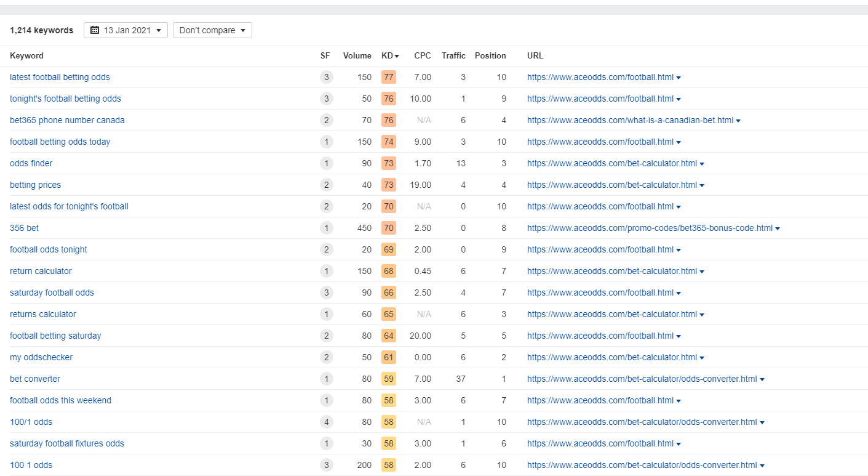Expand URL arrow for bet365 phone number canada
868x476 pixels.
pyautogui.click(x=738, y=121)
